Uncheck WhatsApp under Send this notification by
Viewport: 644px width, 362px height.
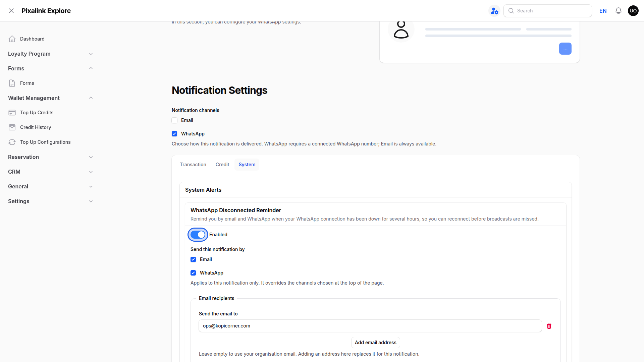[x=193, y=273]
